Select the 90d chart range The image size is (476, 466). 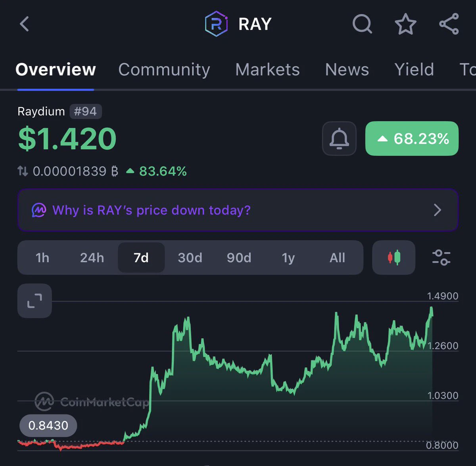[239, 258]
